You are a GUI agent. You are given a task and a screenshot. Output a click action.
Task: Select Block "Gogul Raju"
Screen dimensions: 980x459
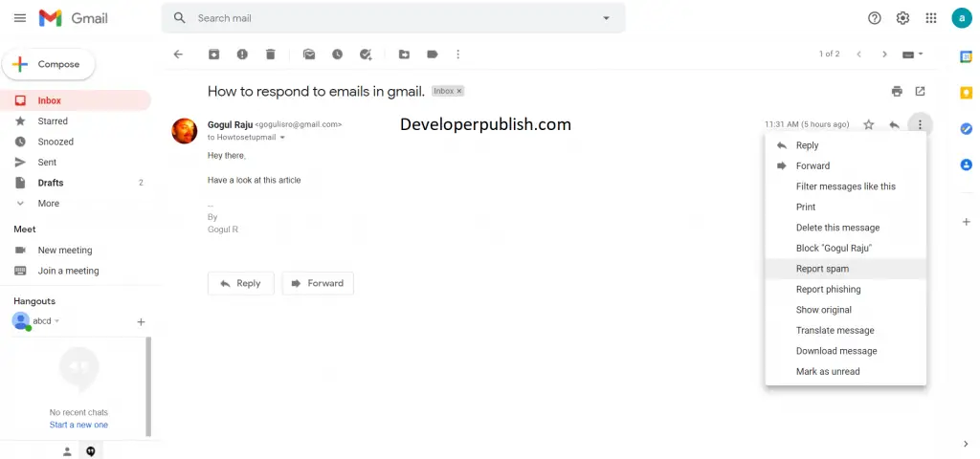846,248
